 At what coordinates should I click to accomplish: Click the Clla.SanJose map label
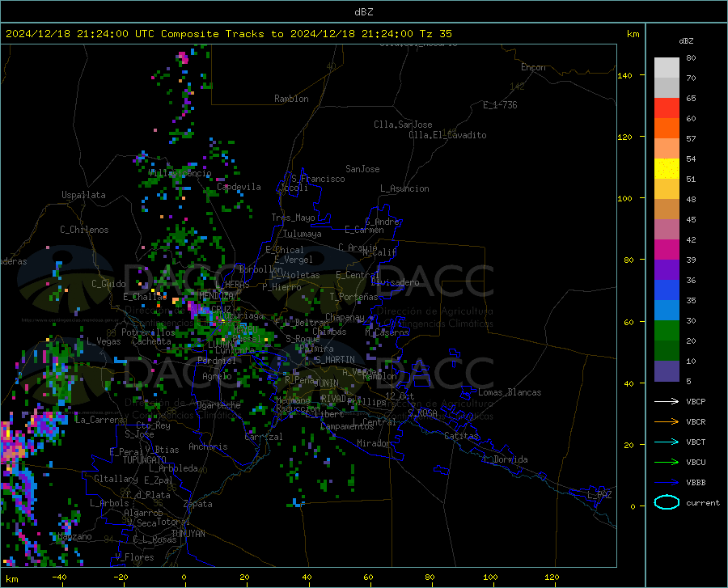click(x=403, y=125)
